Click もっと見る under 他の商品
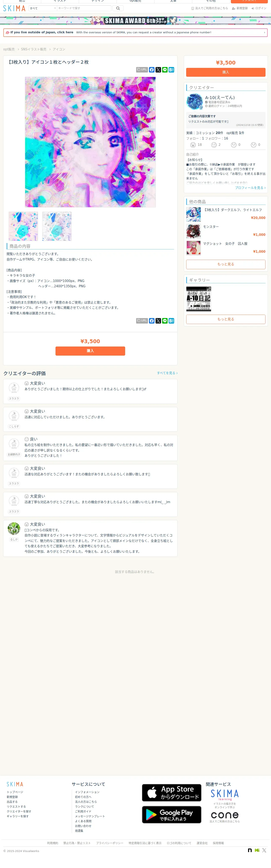The width and height of the screenshot is (271, 868). click(x=226, y=265)
